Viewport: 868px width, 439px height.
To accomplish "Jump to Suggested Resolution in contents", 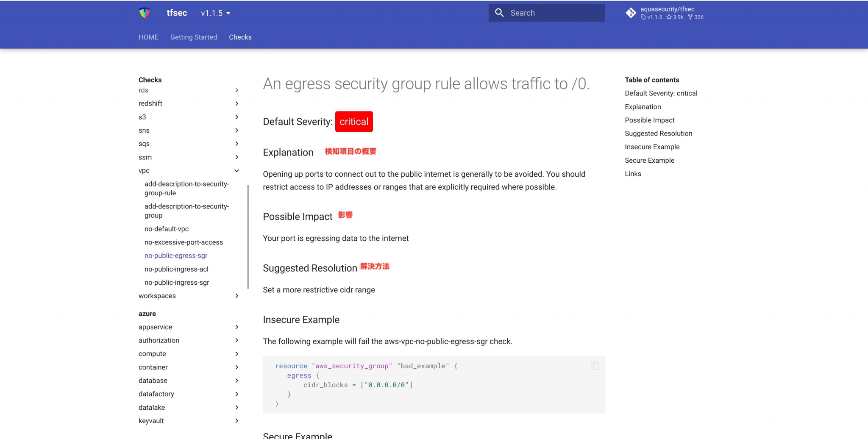I will pyautogui.click(x=658, y=133).
